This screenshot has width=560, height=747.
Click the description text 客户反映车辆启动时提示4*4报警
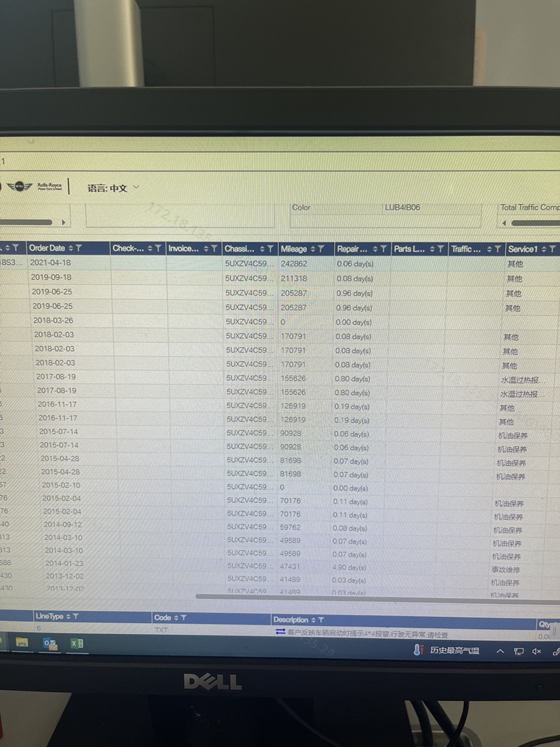coord(339,635)
